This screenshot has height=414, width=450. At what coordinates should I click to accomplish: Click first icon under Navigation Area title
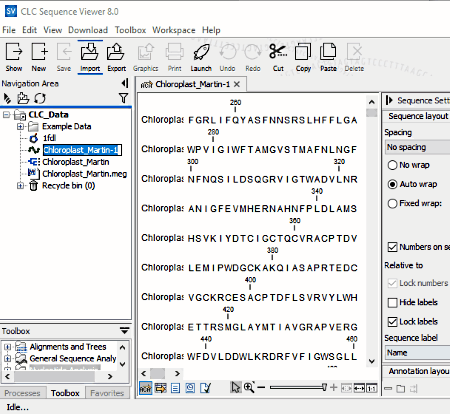pos(7,98)
